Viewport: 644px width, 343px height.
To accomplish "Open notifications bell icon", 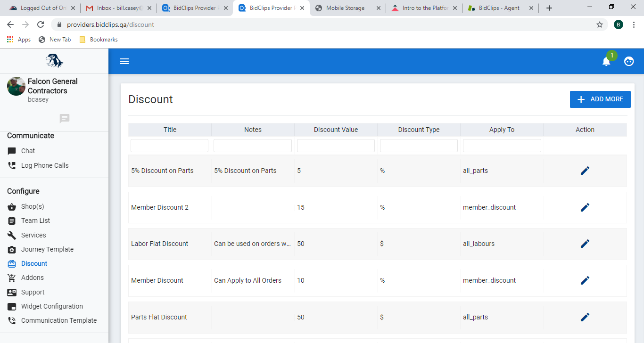I will (606, 61).
